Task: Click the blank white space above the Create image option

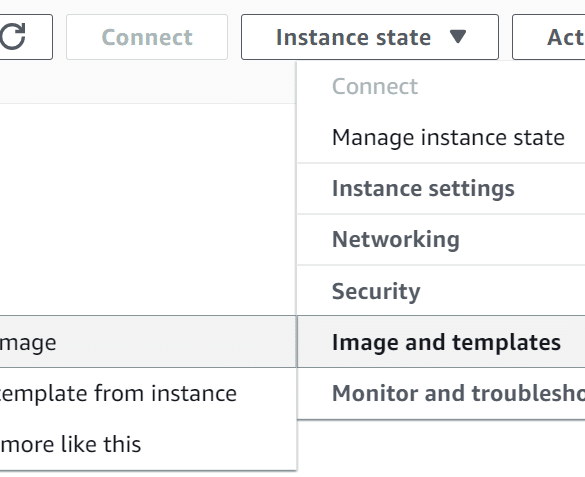Action: pyautogui.click(x=148, y=210)
